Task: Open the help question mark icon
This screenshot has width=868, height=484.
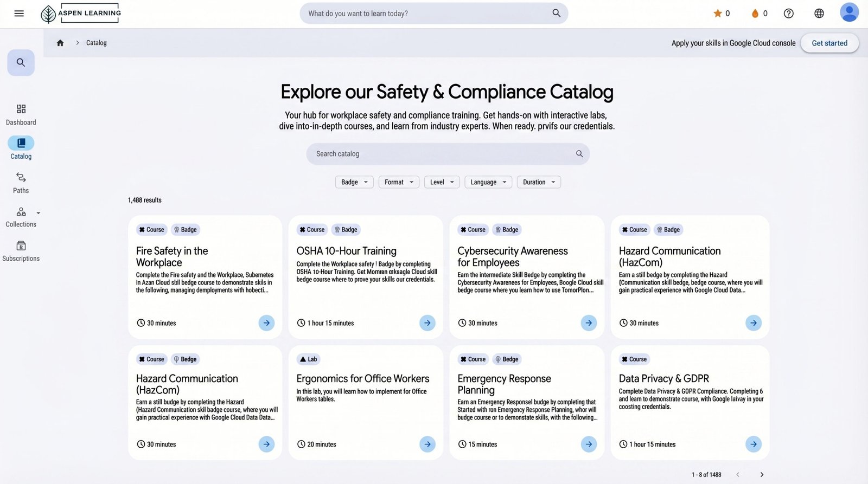Action: click(x=789, y=14)
